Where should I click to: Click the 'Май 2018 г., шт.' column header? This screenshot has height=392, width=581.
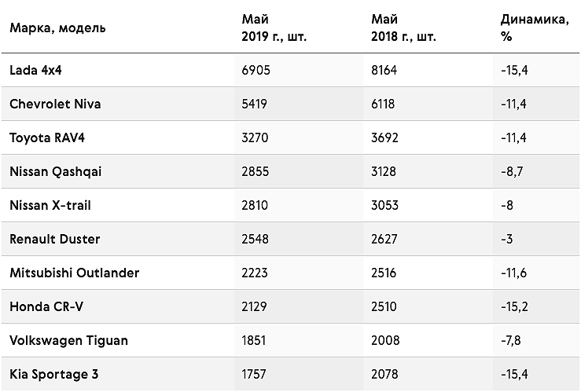click(x=403, y=27)
